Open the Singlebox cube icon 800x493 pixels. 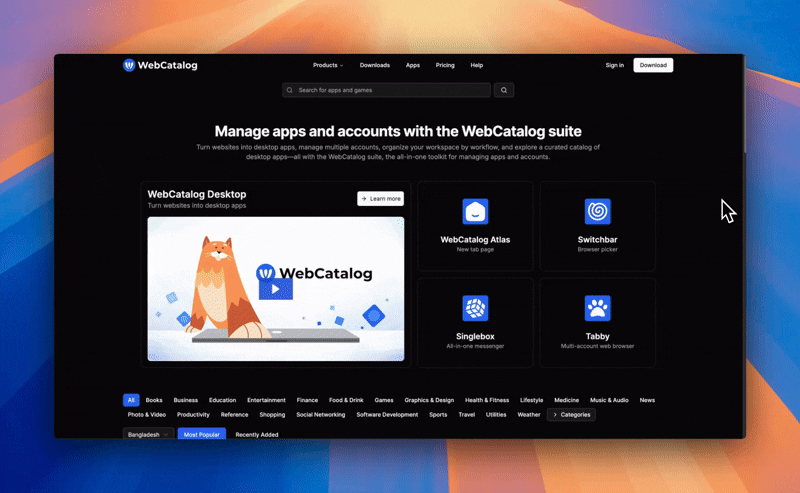[475, 308]
